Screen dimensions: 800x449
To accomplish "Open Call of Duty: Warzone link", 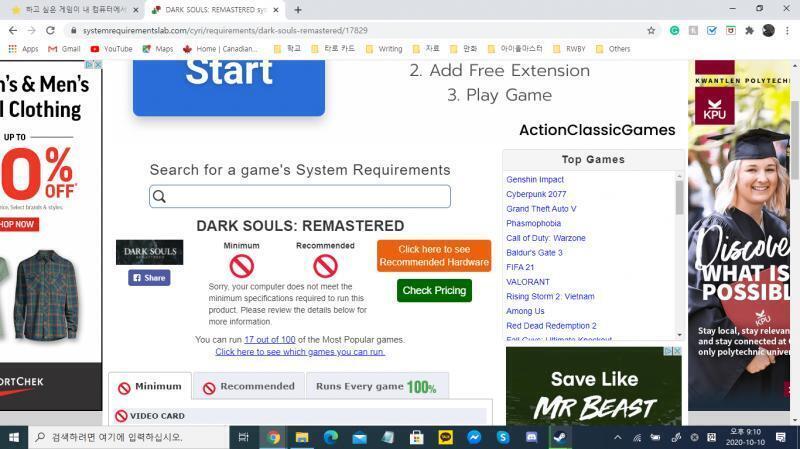I will [x=545, y=238].
